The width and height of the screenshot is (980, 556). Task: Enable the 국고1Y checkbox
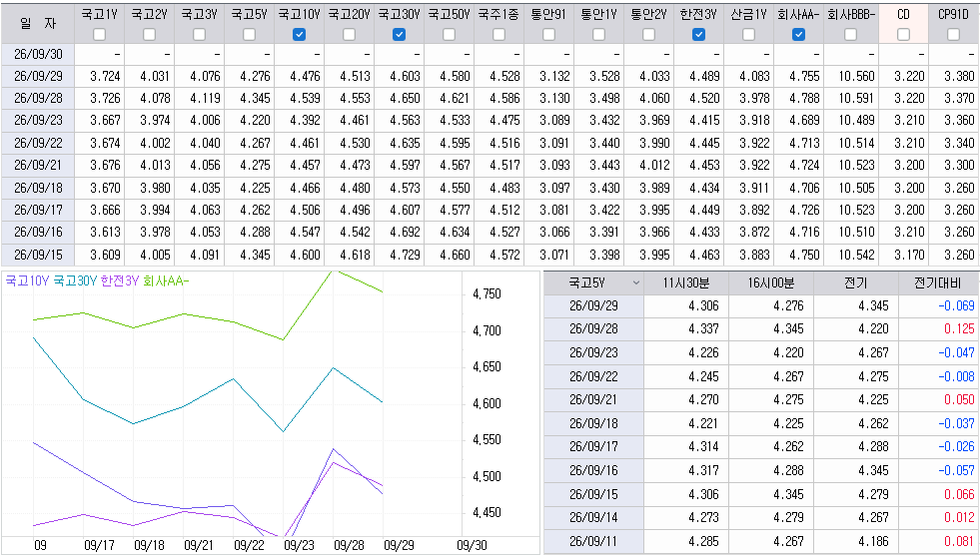(99, 35)
